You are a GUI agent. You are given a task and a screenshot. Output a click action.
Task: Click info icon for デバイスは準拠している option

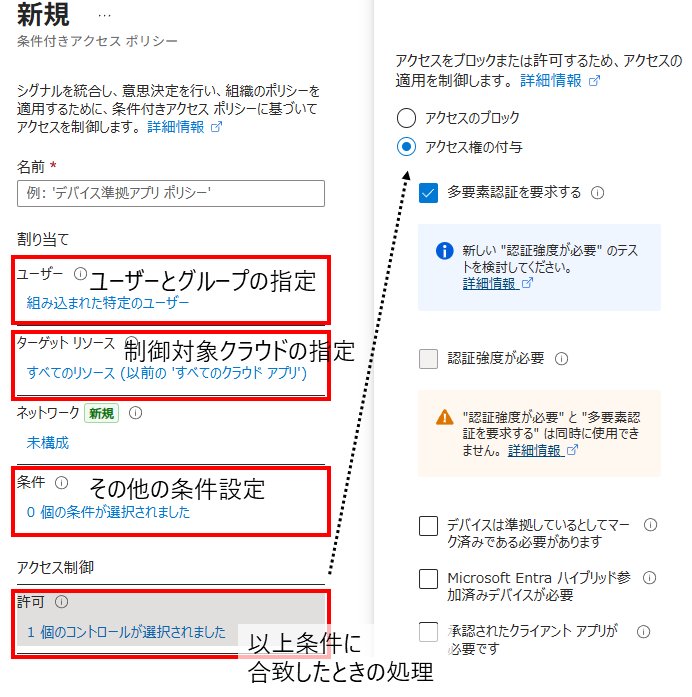pyautogui.click(x=650, y=525)
